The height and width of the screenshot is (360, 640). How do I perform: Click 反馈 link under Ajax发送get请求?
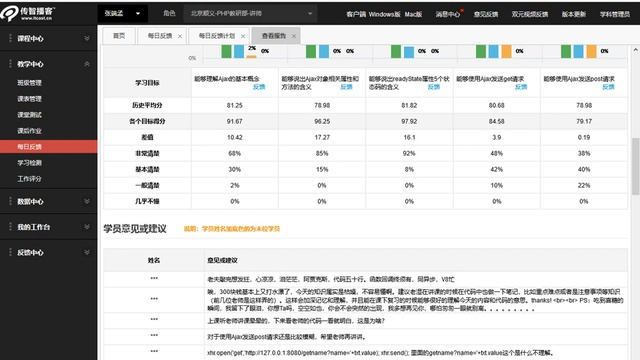pos(521,87)
